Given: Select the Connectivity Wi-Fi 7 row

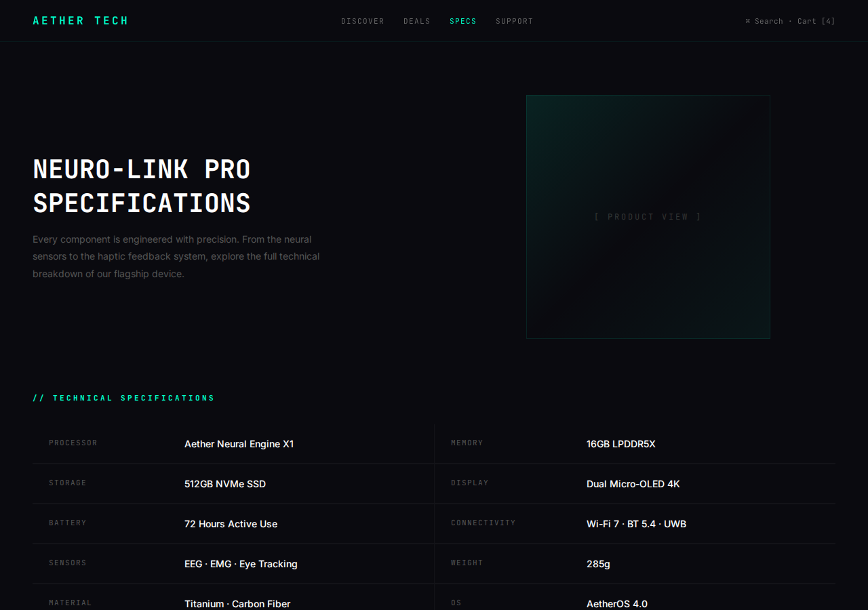Looking at the screenshot, I should (635, 524).
